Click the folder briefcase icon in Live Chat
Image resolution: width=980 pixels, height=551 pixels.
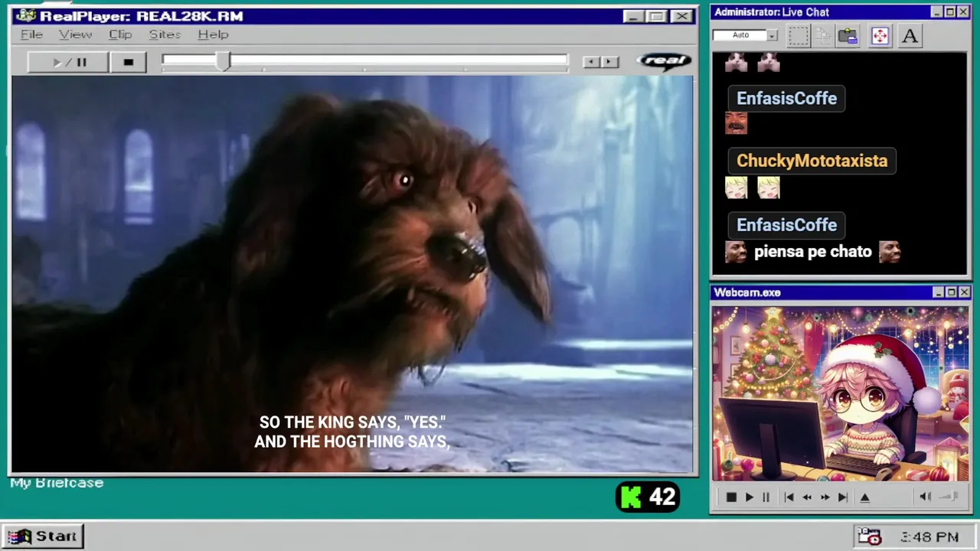click(x=848, y=35)
